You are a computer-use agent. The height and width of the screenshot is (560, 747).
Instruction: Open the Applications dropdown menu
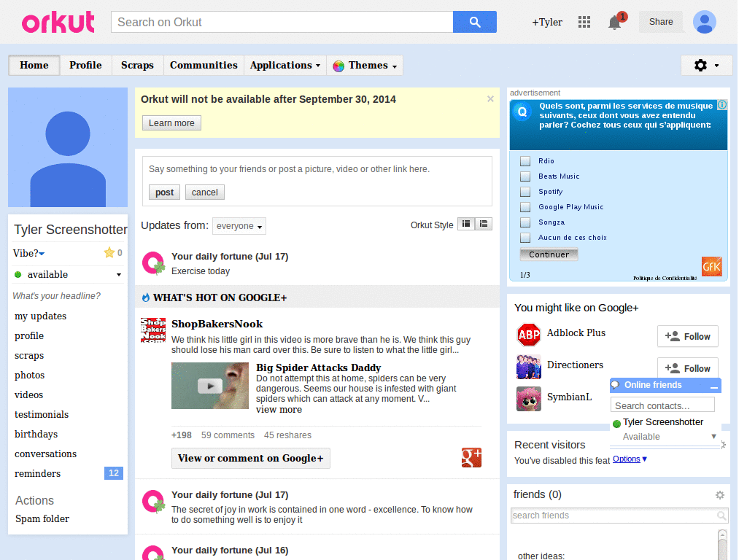click(285, 65)
